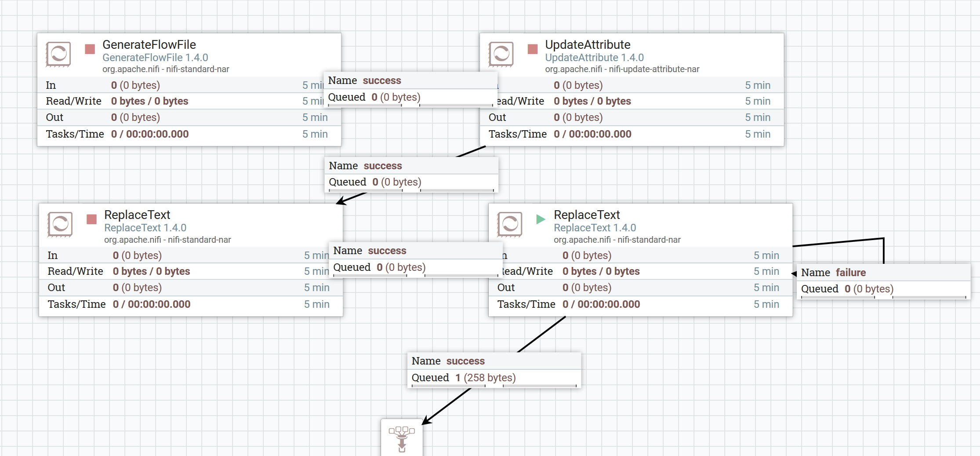Click the red stopped indicator on UpdateAttribute
Viewport: 980px width, 456px height.
(x=533, y=49)
